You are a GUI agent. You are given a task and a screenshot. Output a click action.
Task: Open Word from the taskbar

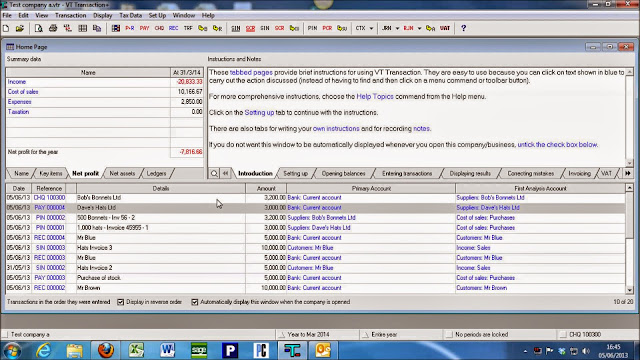pyautogui.click(x=168, y=350)
